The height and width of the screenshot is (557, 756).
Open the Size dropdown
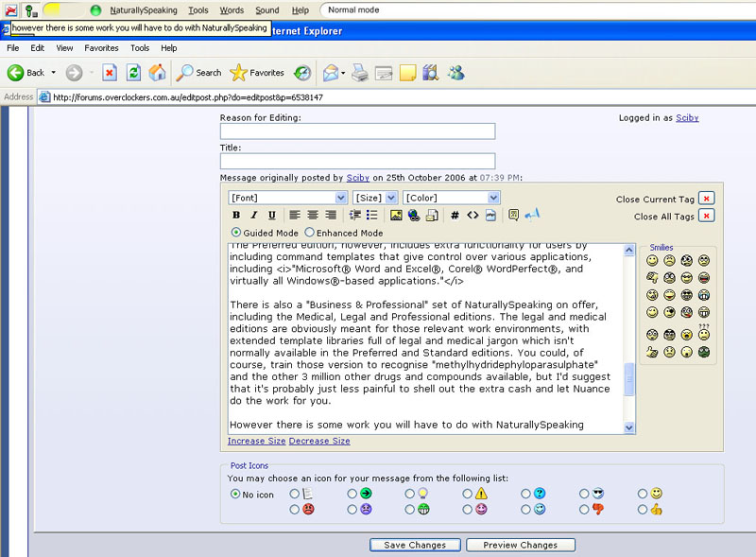pos(375,198)
